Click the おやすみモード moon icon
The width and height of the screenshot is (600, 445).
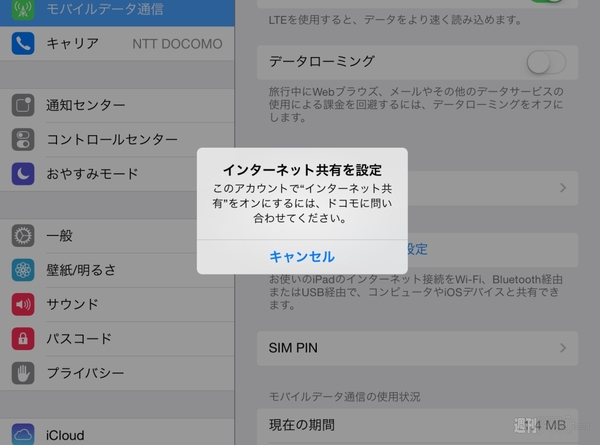point(23,174)
